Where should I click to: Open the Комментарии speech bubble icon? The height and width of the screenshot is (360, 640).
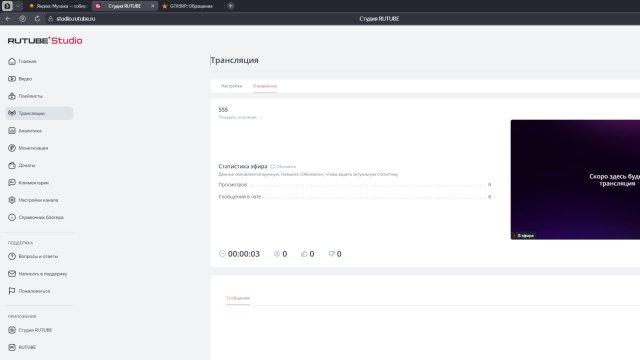click(12, 182)
